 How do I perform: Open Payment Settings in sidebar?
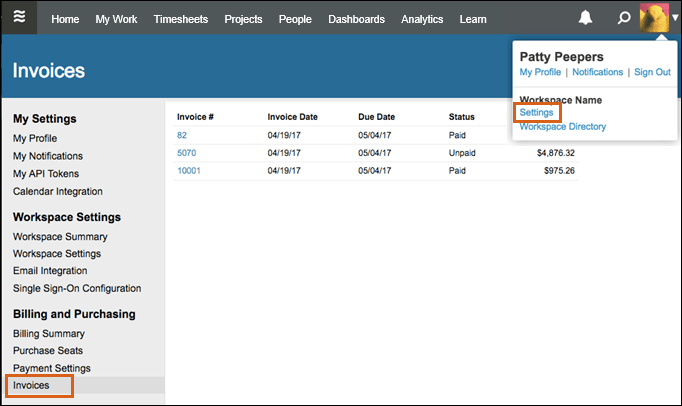[x=52, y=368]
